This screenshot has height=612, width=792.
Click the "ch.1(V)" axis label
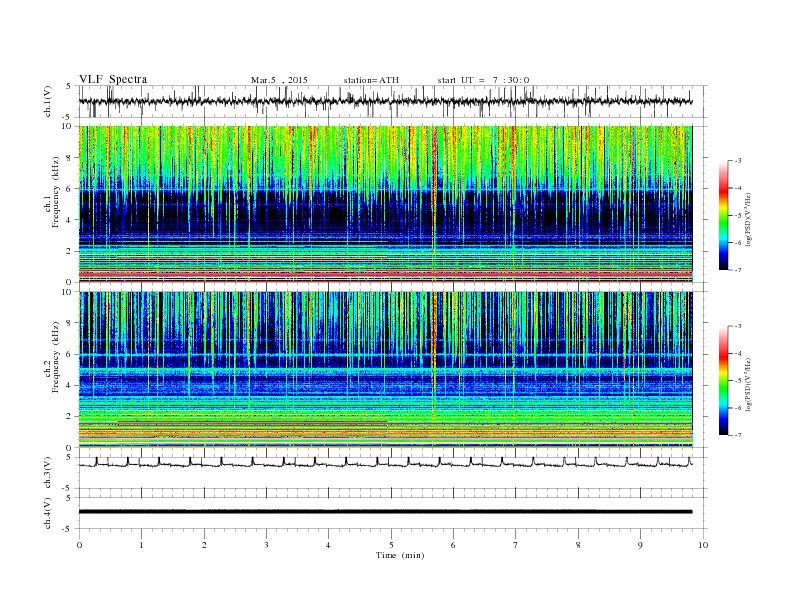pos(48,102)
